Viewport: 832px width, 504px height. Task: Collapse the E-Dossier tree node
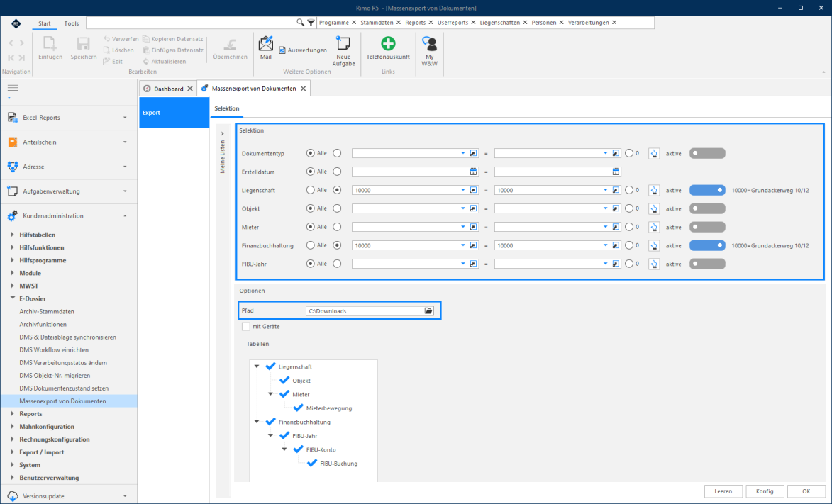pyautogui.click(x=12, y=298)
